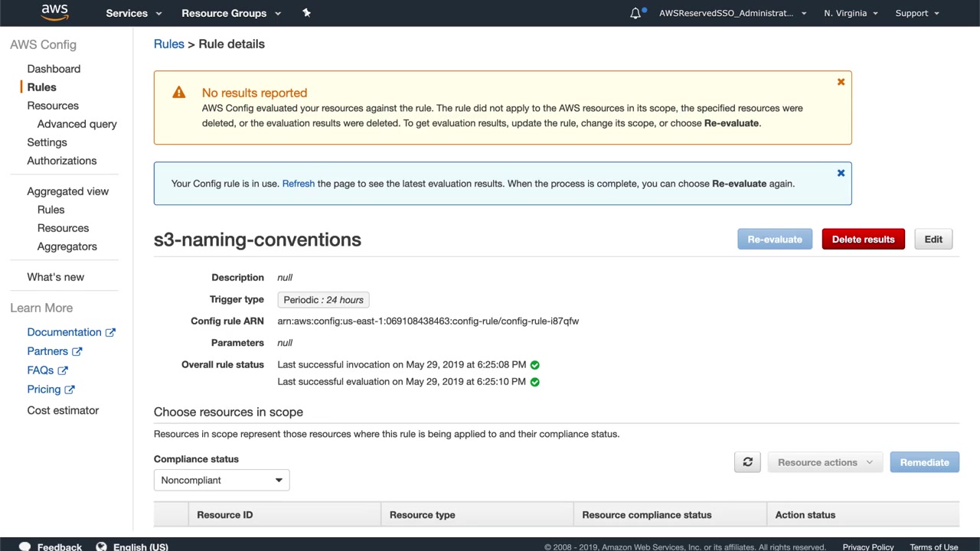Open the Resource Groups dropdown

(231, 13)
